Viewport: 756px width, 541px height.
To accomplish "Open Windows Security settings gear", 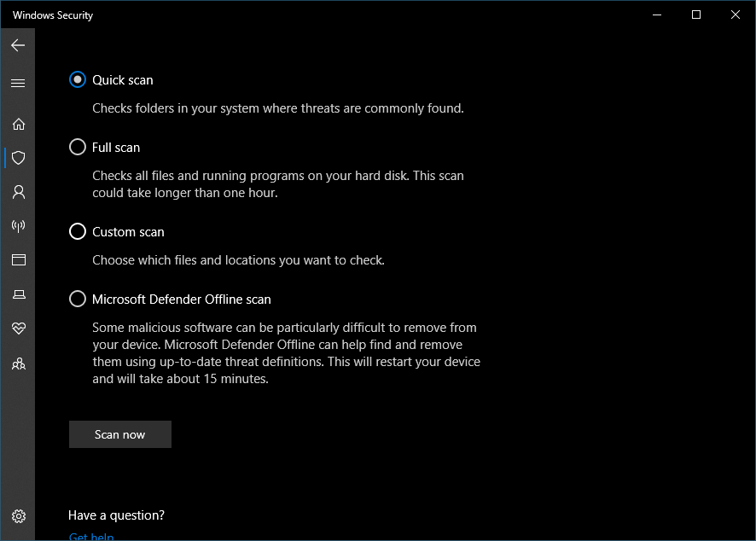I will (x=18, y=516).
